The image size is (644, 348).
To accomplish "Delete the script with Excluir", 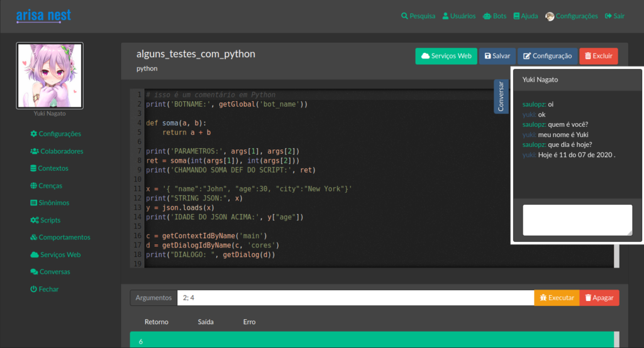I will (598, 56).
